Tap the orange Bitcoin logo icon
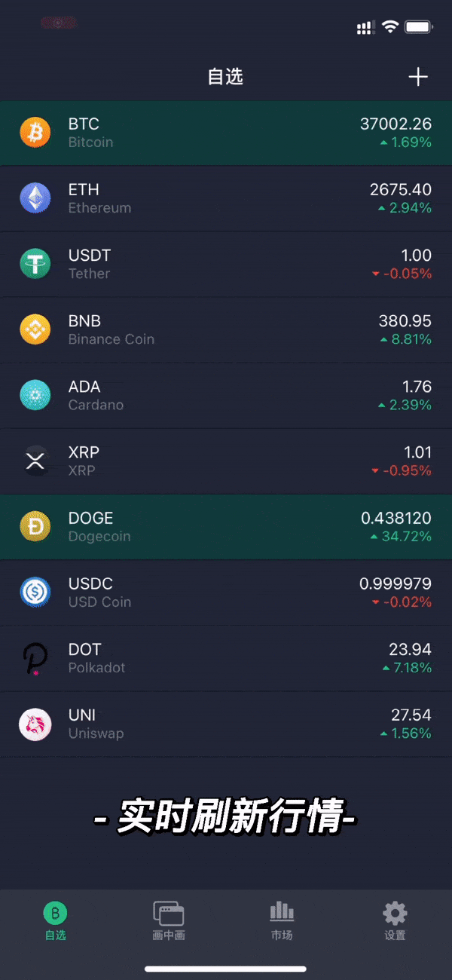The width and height of the screenshot is (452, 980). point(35,133)
